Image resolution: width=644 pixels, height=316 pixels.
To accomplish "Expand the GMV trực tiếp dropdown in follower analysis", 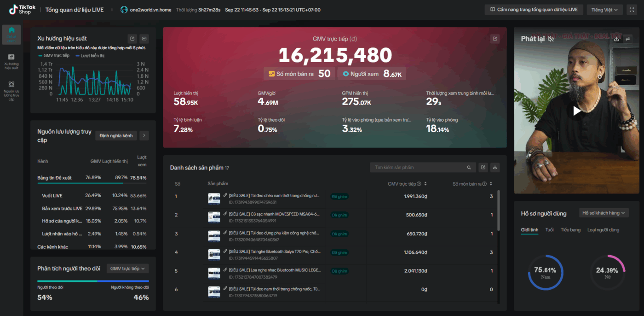I will coord(127,269).
